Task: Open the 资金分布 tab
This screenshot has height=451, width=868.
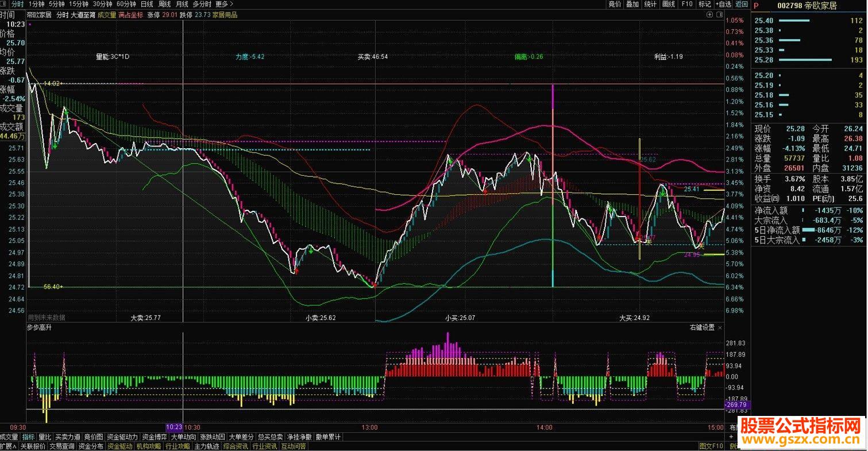Action: pos(91,446)
